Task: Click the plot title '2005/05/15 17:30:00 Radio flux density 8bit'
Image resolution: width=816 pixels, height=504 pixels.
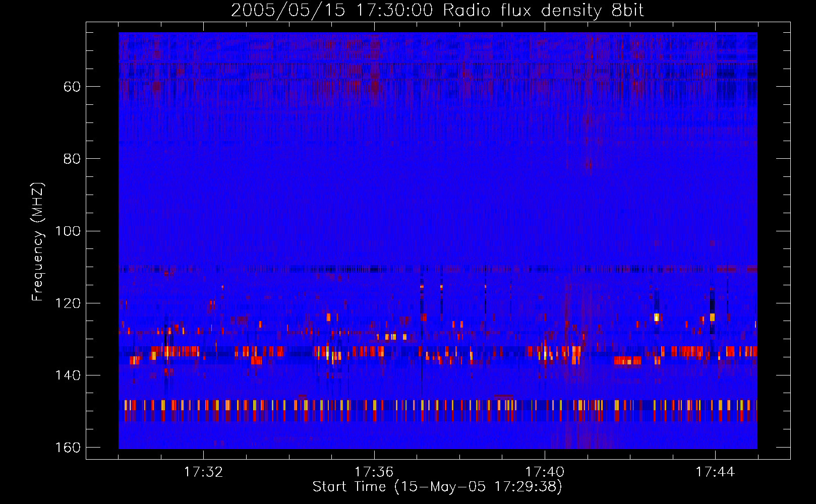Action: click(x=437, y=11)
